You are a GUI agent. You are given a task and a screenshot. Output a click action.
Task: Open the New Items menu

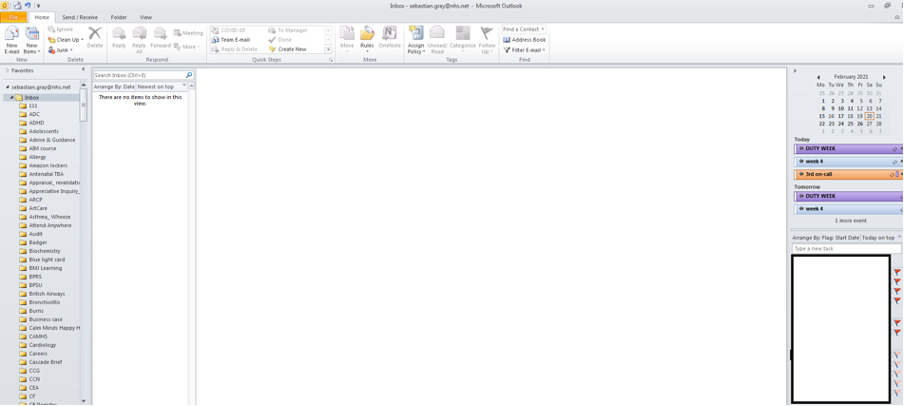coord(32,40)
